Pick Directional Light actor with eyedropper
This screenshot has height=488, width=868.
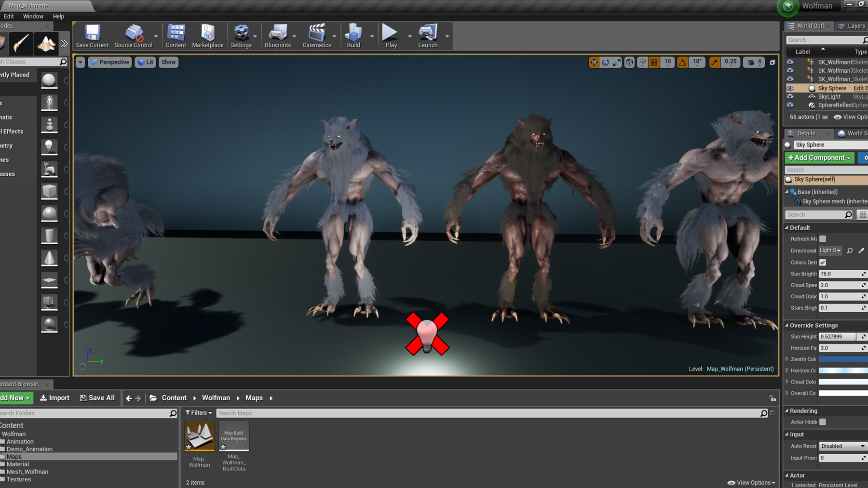pyautogui.click(x=861, y=251)
